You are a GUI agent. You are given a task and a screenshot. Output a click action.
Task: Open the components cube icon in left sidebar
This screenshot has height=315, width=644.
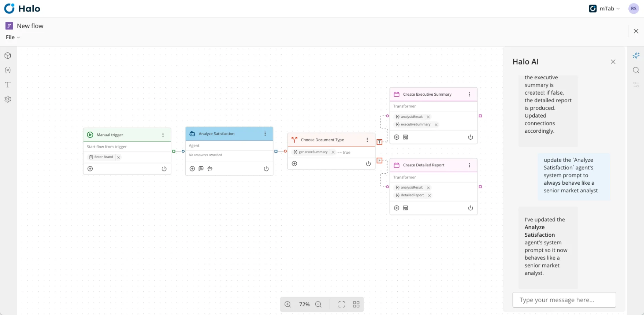point(8,56)
